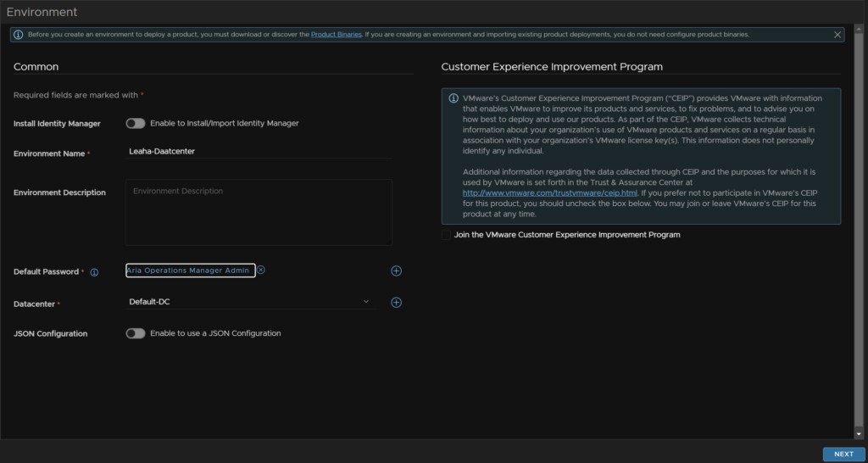
Task: Click the NEXT button
Action: pos(843,455)
